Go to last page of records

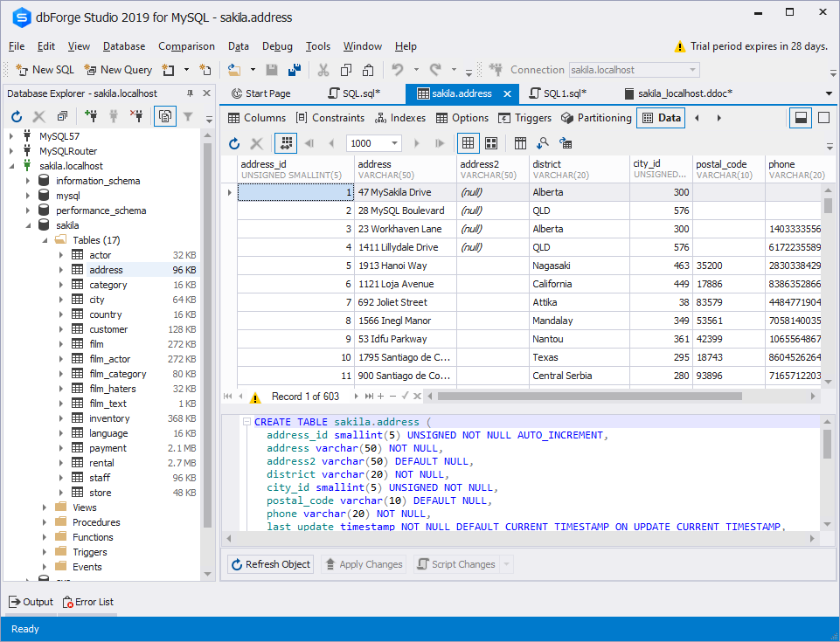point(440,143)
